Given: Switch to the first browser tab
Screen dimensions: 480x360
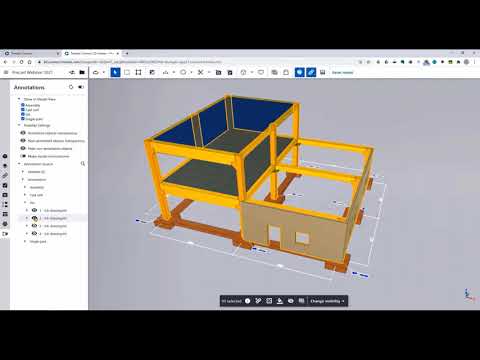Looking at the screenshot, I should point(31,53).
